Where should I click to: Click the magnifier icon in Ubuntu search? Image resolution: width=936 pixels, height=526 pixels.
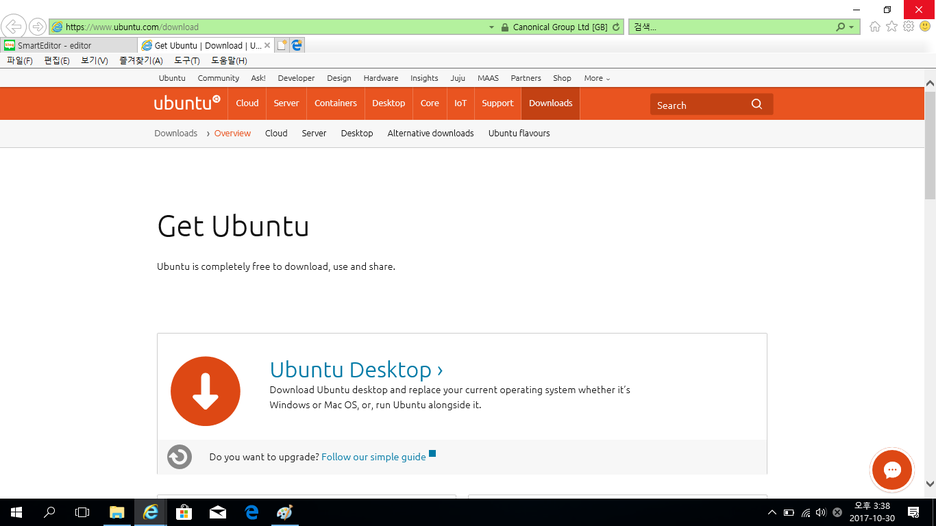point(756,104)
